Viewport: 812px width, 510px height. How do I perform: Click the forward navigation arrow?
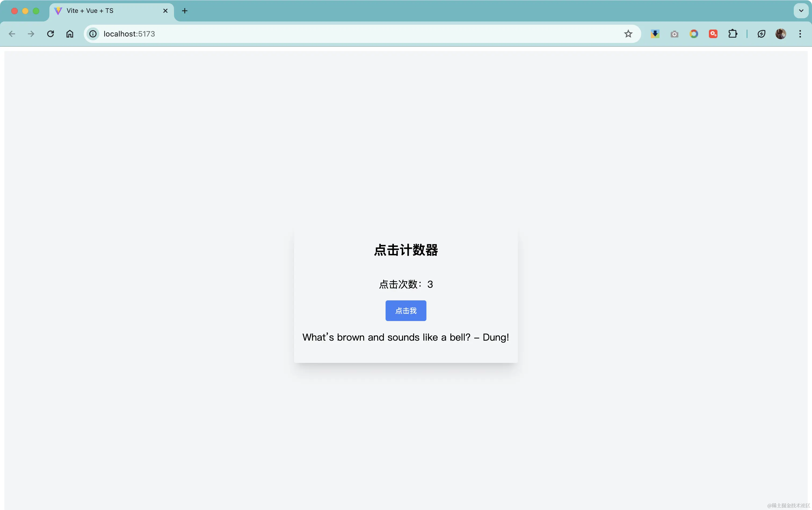(31, 34)
